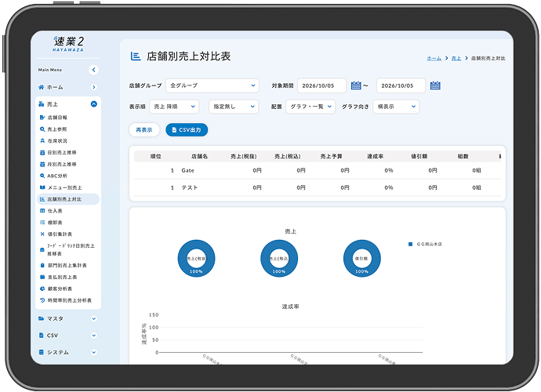Screen dimensions: 541x392
Task: Click the 売上(税込) donut chart
Action: tap(279, 259)
